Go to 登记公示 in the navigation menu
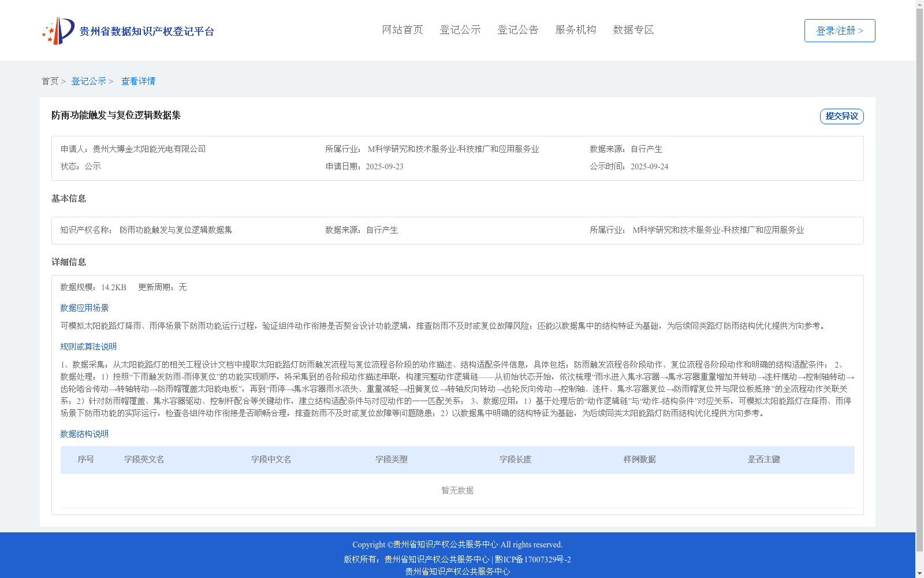Screen dimensions: 924x578 coord(460,29)
